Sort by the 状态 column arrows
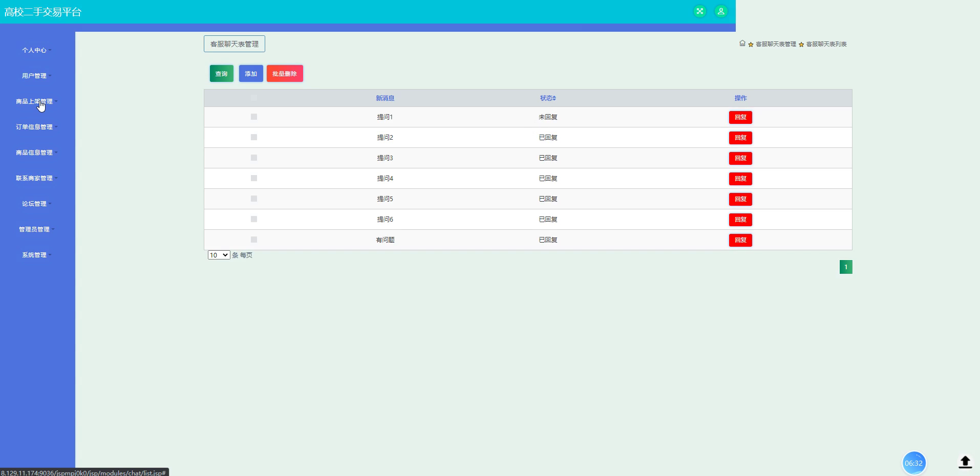 point(554,98)
